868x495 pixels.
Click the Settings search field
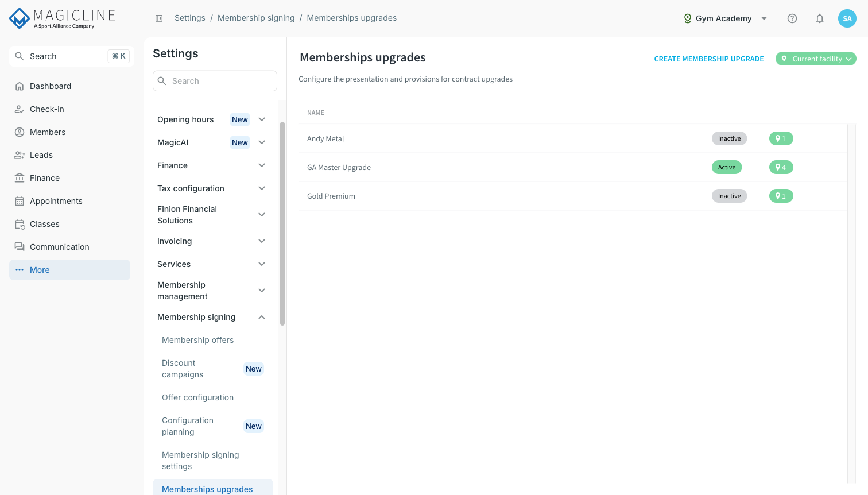tap(215, 81)
